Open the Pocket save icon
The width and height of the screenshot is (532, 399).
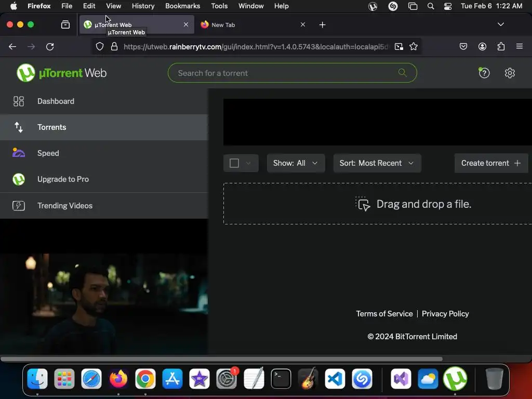[x=463, y=46]
